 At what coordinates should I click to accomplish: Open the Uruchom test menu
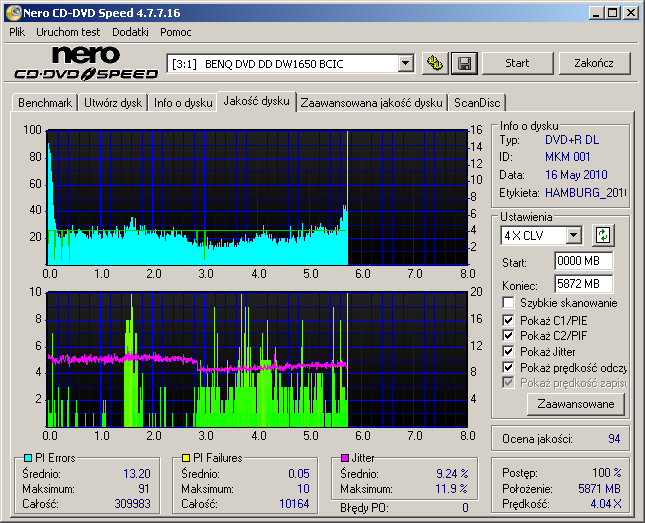coord(68,32)
